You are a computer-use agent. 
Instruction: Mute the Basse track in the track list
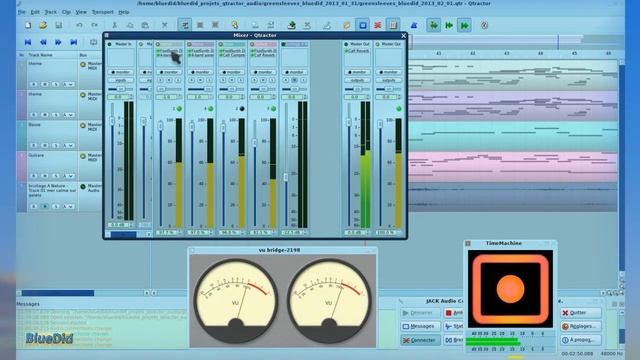coord(45,145)
